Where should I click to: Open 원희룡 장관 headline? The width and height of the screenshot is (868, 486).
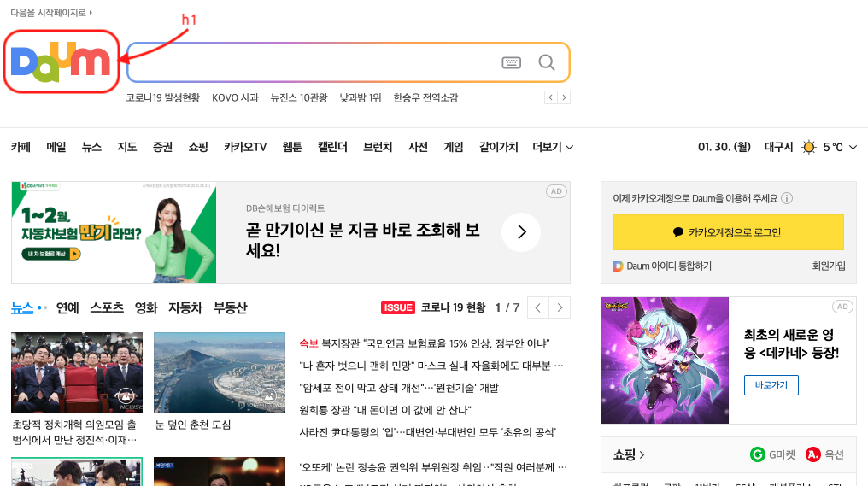(385, 410)
